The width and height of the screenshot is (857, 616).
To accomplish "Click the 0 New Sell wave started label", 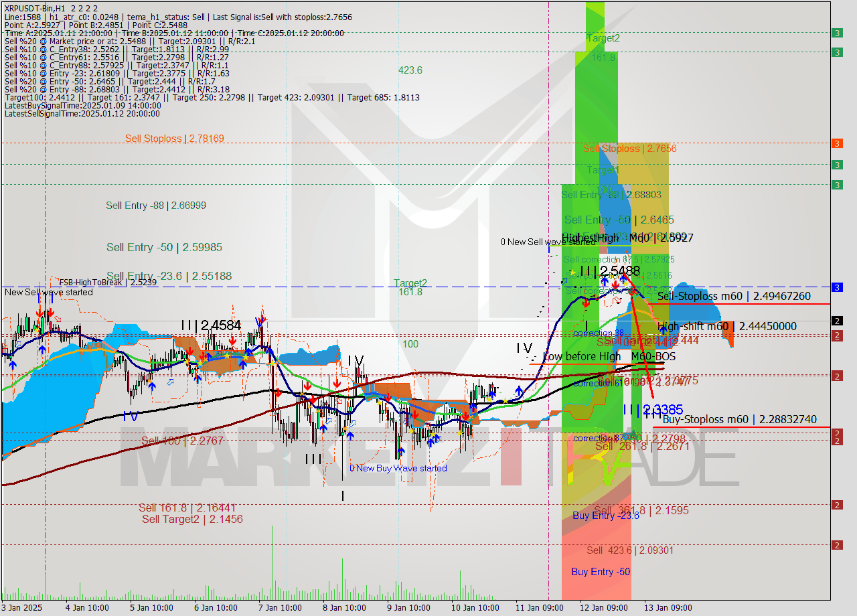I will 550,242.
